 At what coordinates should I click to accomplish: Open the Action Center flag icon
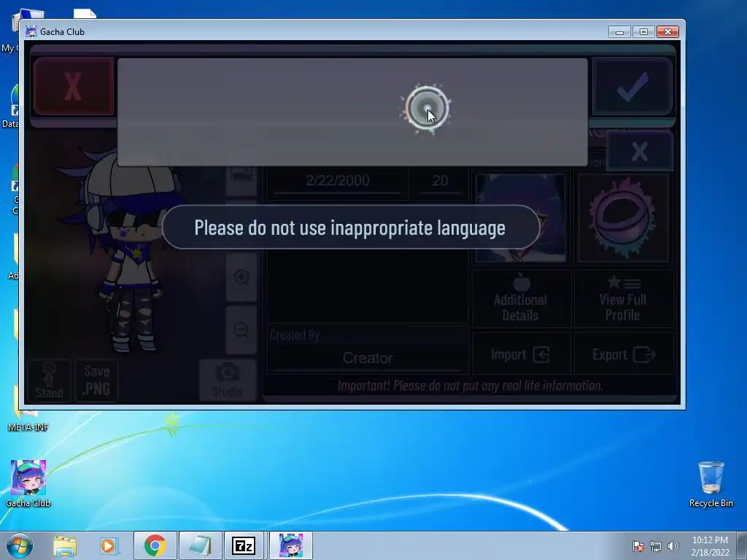tap(638, 546)
